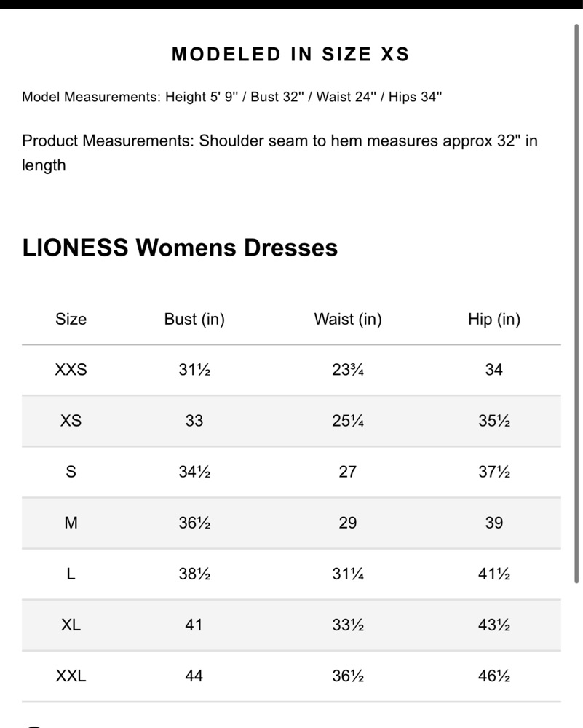Click the Waist (in) column header

pos(348,320)
